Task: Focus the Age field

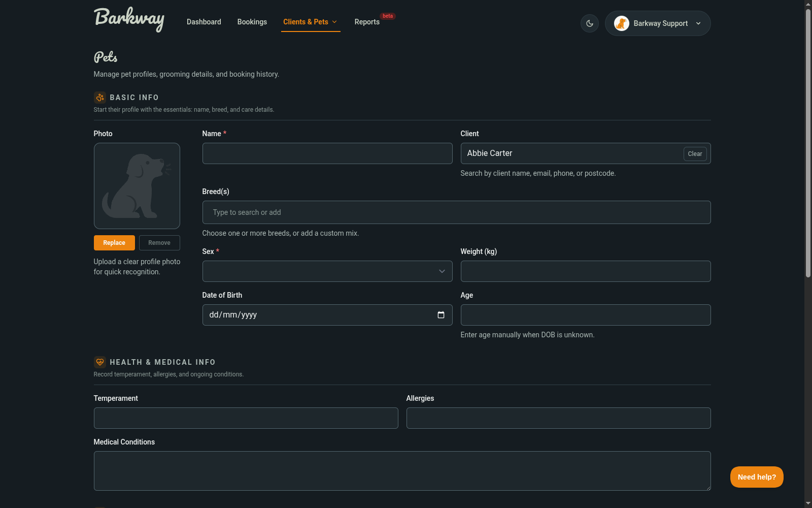Action: (586, 315)
